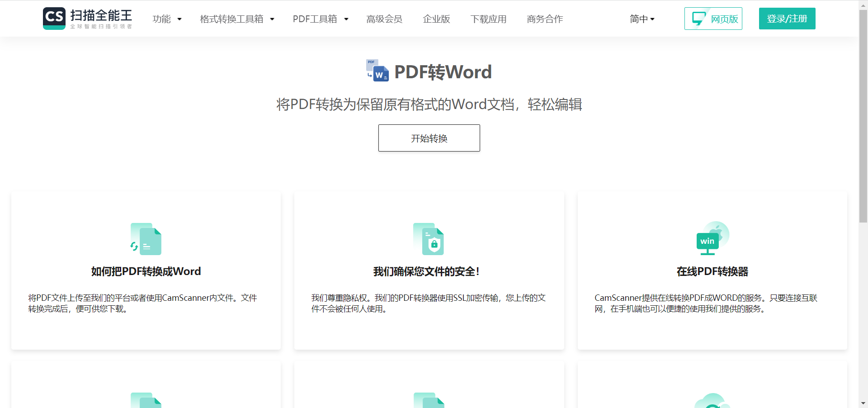Image resolution: width=868 pixels, height=408 pixels.
Task: Click the 如何把PDF转换成Word card heading
Action: tap(146, 271)
